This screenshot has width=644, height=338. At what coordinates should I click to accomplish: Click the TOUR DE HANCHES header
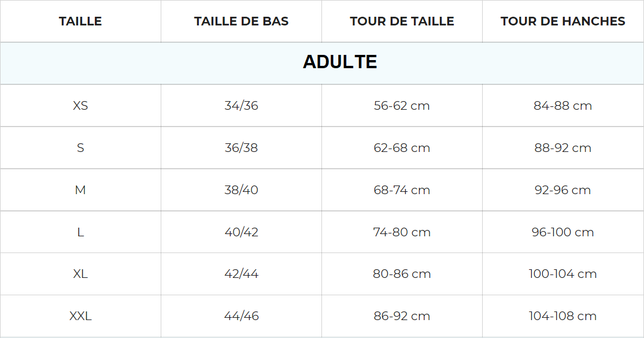[x=562, y=21]
